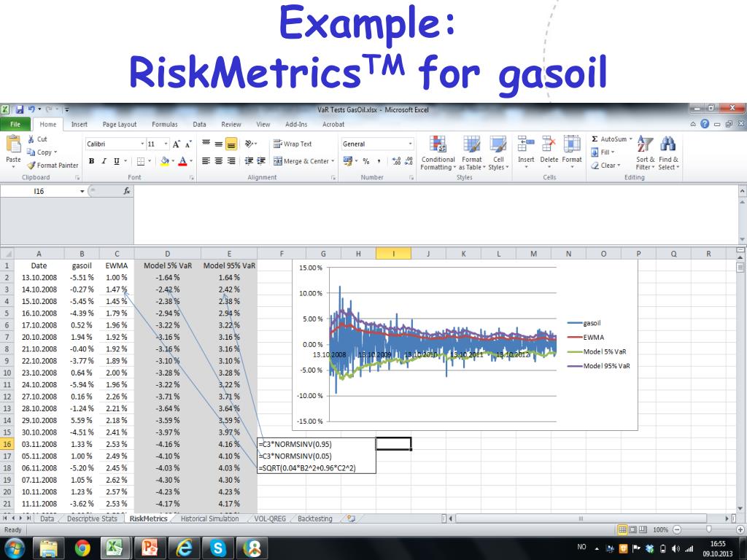The height and width of the screenshot is (560, 747).
Task: Toggle Center horizontal alignment
Action: 218,161
